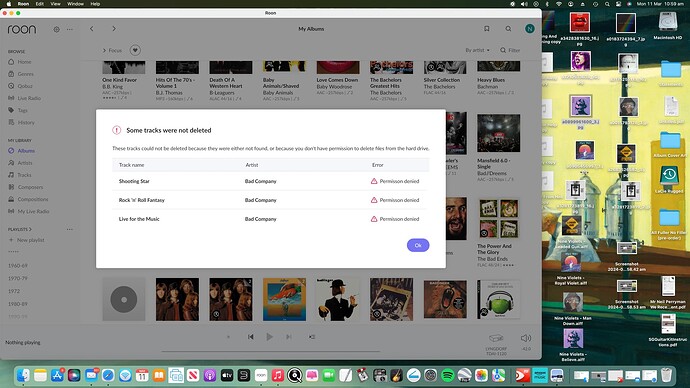Click the Ok button in the dialog
690x388 pixels.
pos(418,245)
